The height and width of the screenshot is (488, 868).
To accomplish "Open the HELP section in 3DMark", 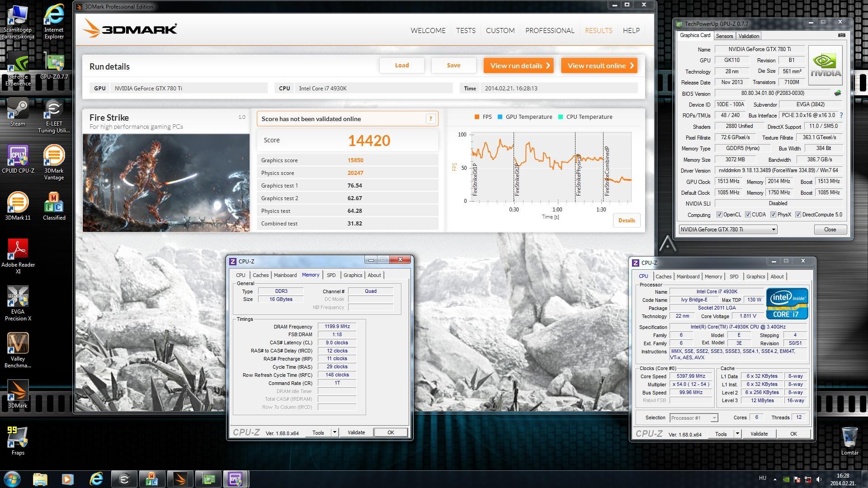I will [x=631, y=31].
